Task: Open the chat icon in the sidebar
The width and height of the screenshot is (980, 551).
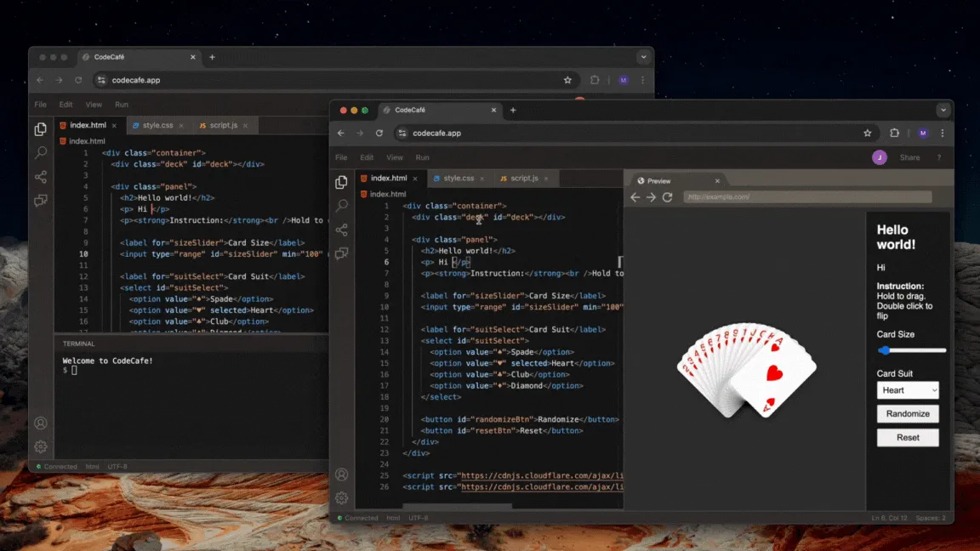Action: pos(341,253)
